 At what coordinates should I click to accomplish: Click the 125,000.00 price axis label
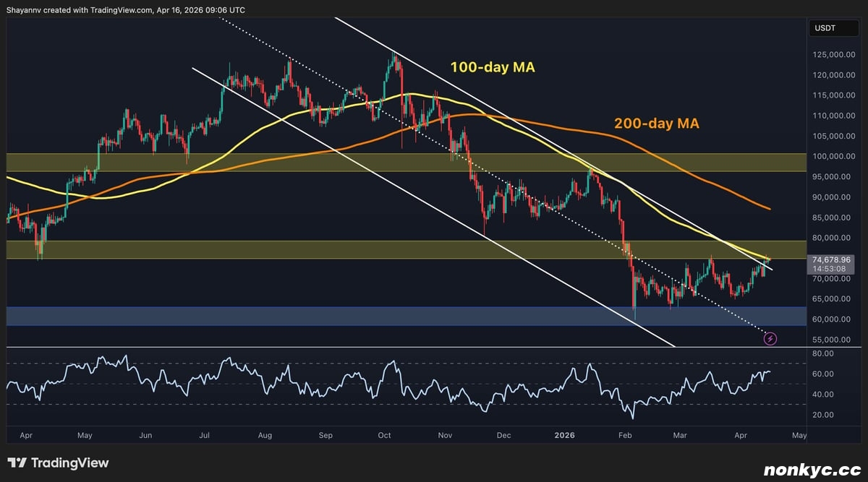pos(830,55)
